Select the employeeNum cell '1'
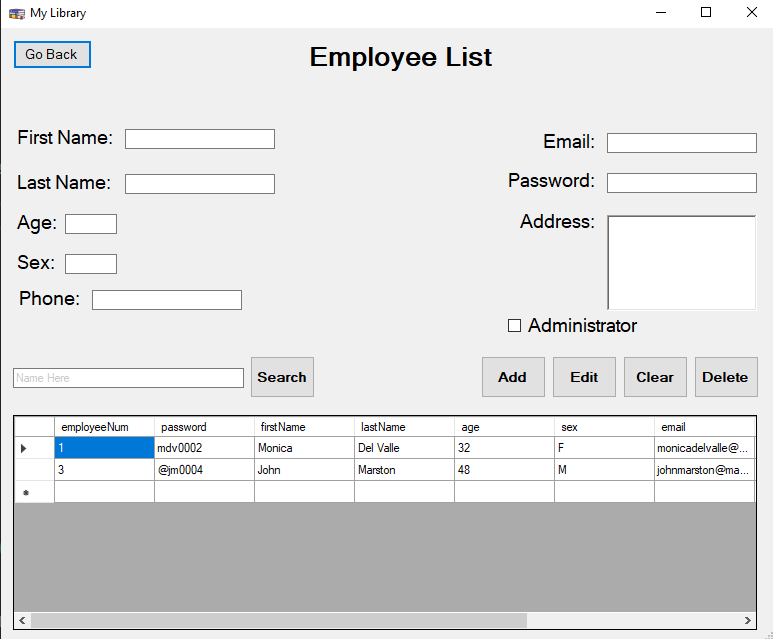This screenshot has width=773, height=639. pos(104,448)
